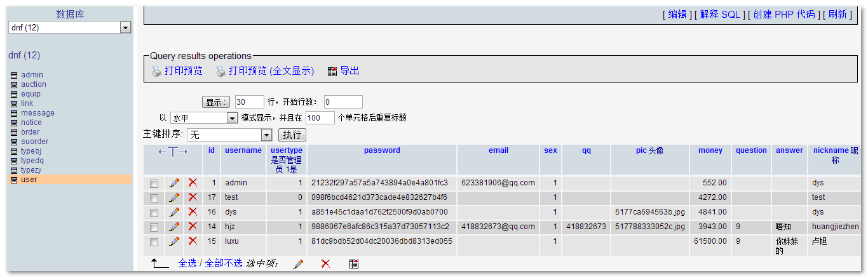Click the 全部不选 deselect all link
868x278 pixels.
(224, 263)
